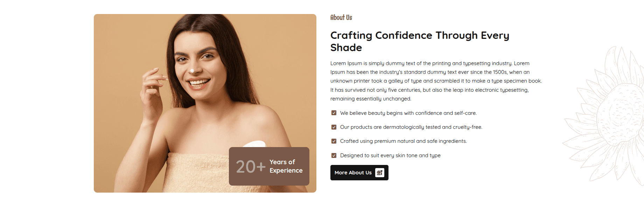The height and width of the screenshot is (201, 644).
Task: Click the Years of Experience text
Action: (x=286, y=166)
